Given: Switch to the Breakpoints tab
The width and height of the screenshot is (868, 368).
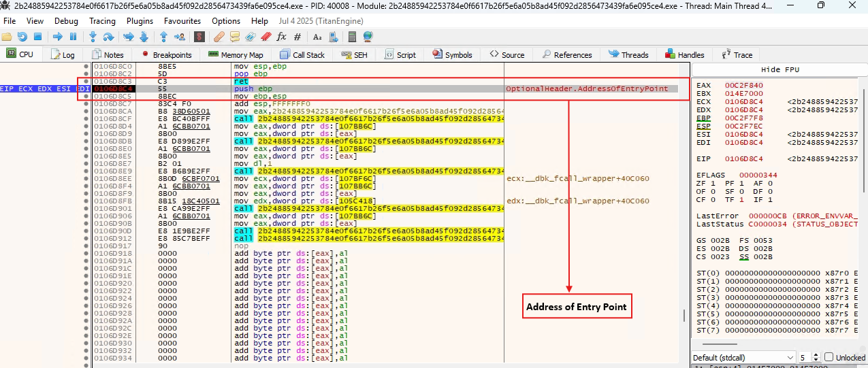Looking at the screenshot, I should click(x=166, y=54).
